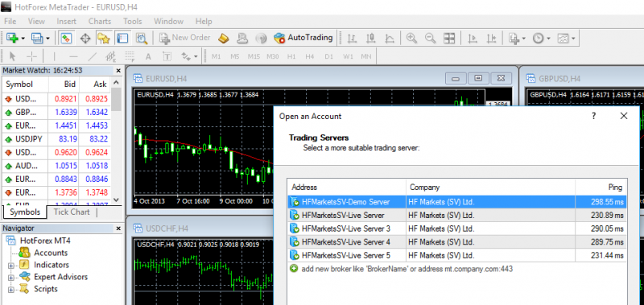The image size is (644, 305).
Task: Open the Window menu
Action: click(168, 22)
